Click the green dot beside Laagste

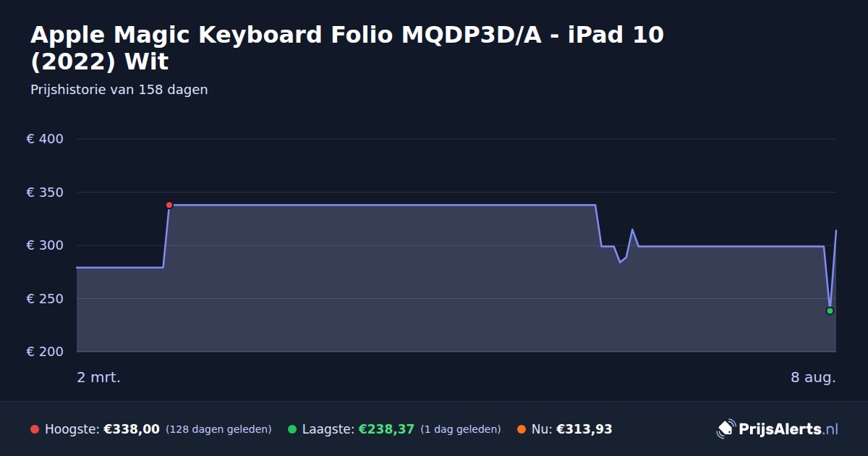292,429
